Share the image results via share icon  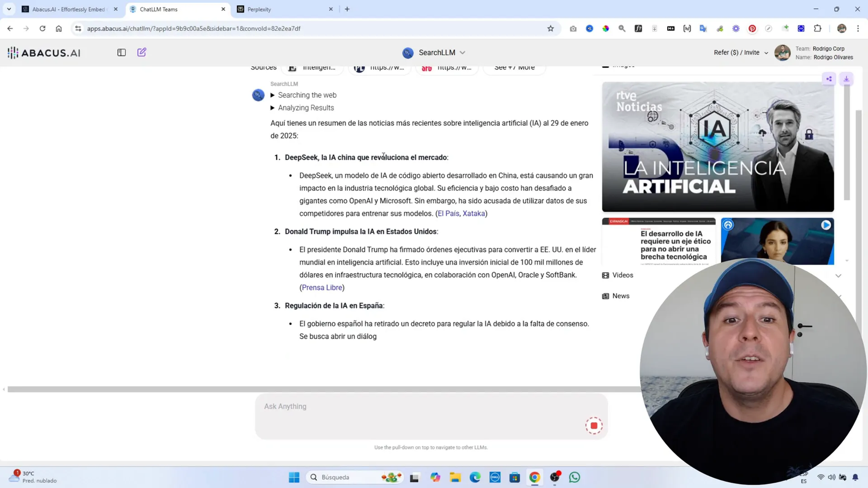coord(829,79)
